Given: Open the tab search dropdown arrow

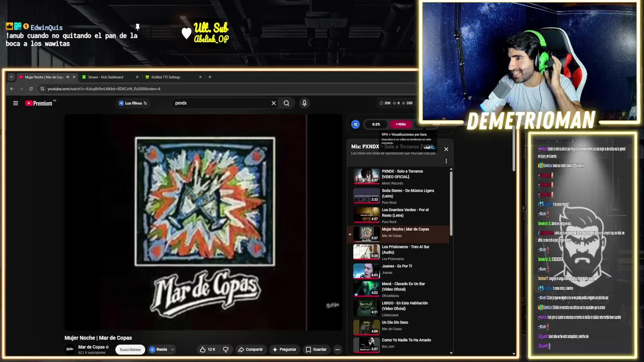Looking at the screenshot, I should click(11, 77).
